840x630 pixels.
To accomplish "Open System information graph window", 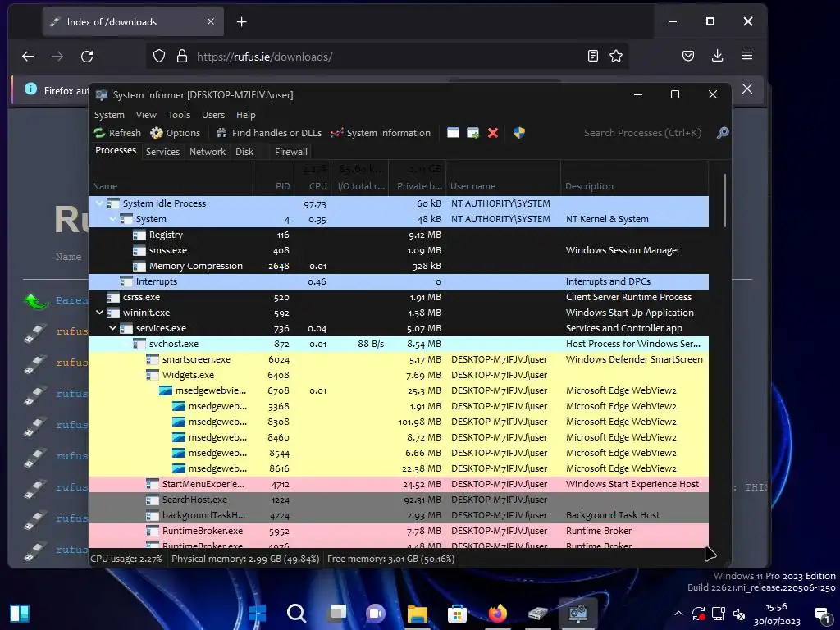I will (381, 133).
